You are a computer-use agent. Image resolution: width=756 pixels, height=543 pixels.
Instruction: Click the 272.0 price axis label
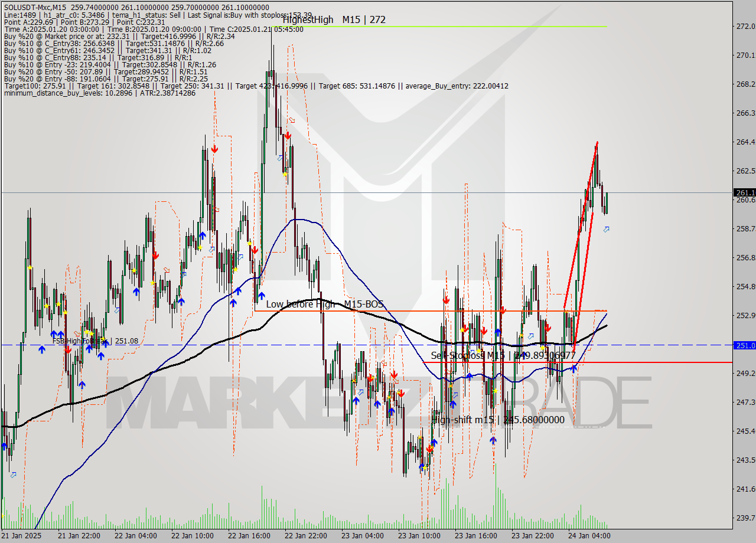point(745,27)
